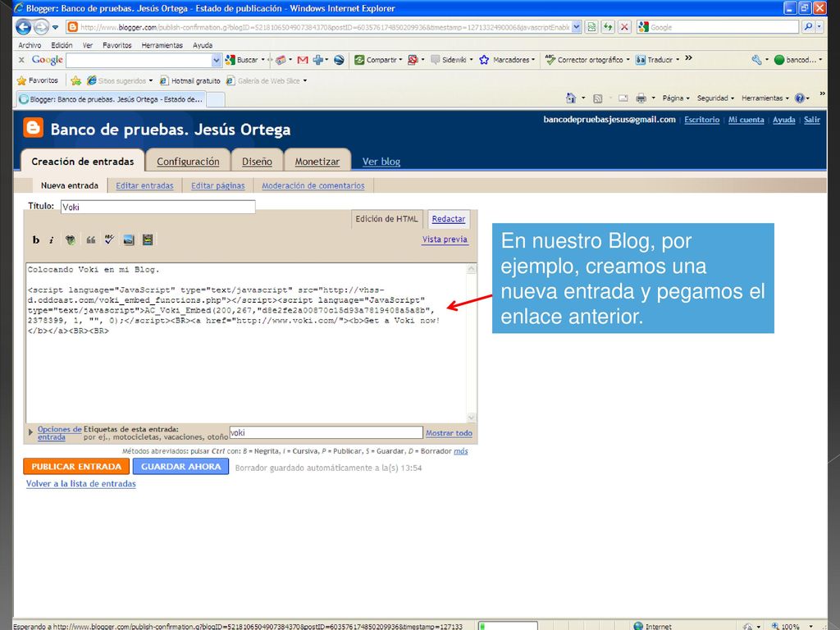Image resolution: width=840 pixels, height=630 pixels.
Task: Expand the Seguridad command bar menu
Action: click(715, 98)
